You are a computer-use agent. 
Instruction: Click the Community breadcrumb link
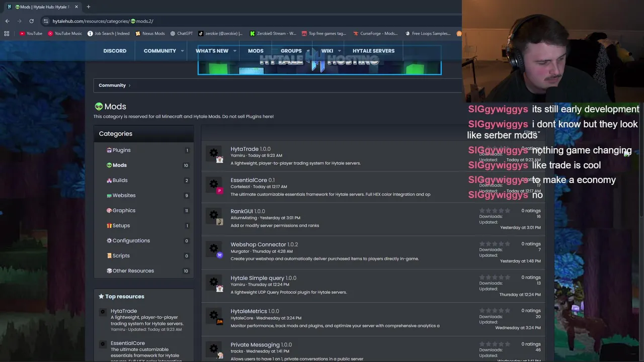tap(112, 85)
